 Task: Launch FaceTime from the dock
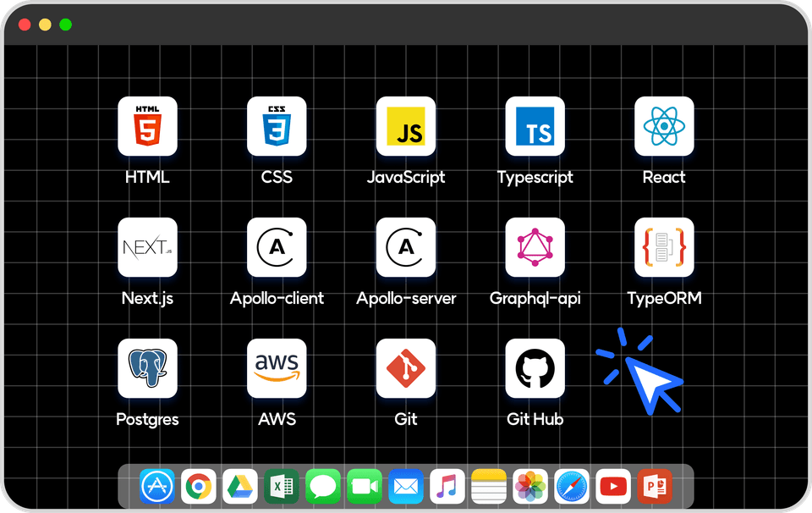(x=364, y=487)
